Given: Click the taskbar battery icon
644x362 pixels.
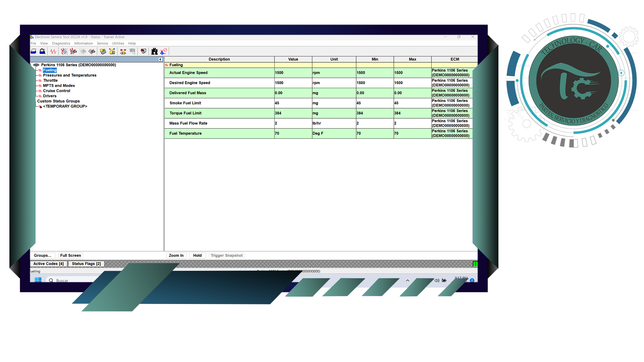Looking at the screenshot, I should 444,281.
